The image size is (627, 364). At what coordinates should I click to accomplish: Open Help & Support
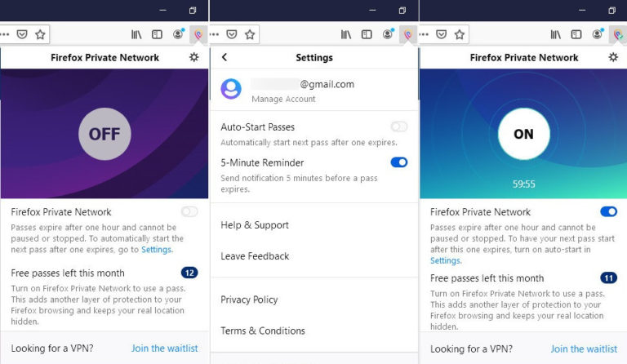pyautogui.click(x=255, y=225)
